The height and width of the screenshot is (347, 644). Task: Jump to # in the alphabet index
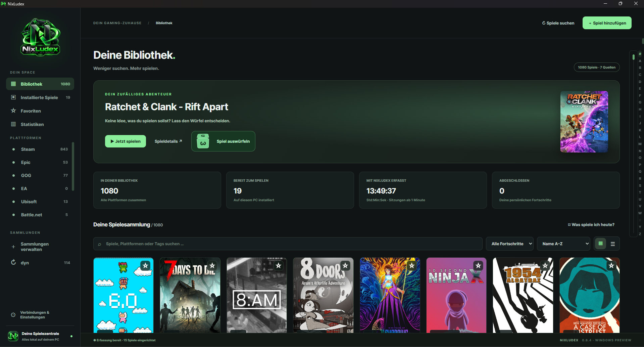(x=640, y=54)
